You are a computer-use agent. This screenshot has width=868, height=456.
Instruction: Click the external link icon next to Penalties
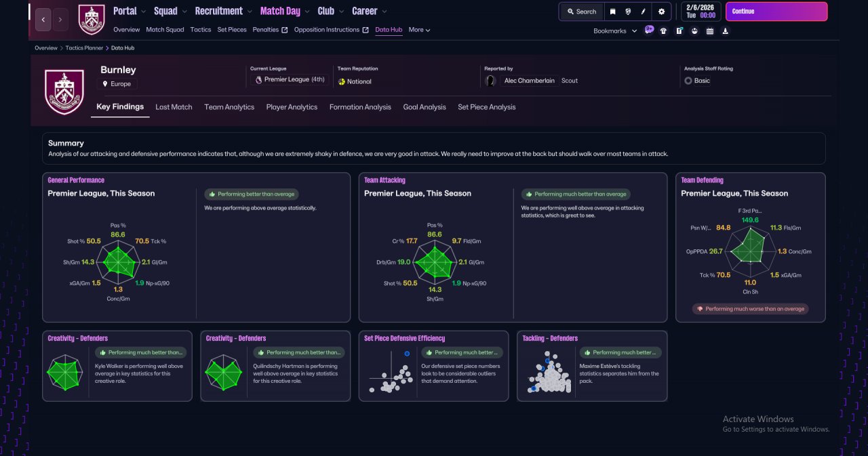point(285,30)
